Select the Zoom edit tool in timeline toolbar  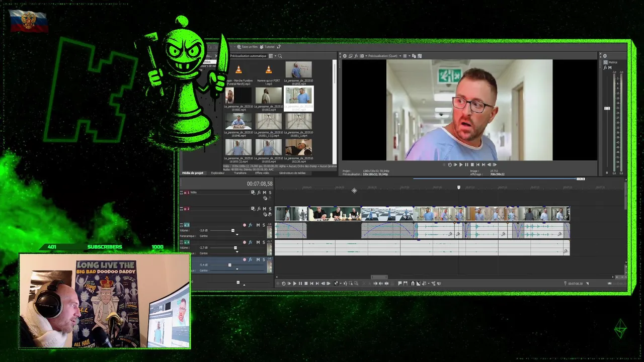(x=356, y=284)
